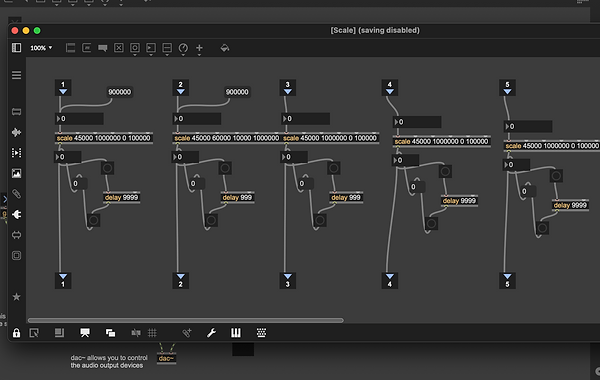Click the patching selection mode icon

click(x=34, y=333)
